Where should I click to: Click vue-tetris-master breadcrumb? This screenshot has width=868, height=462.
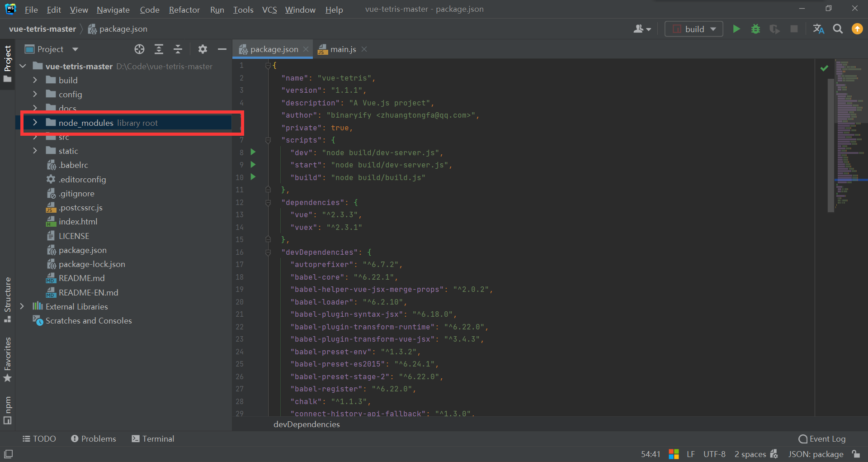click(42, 29)
